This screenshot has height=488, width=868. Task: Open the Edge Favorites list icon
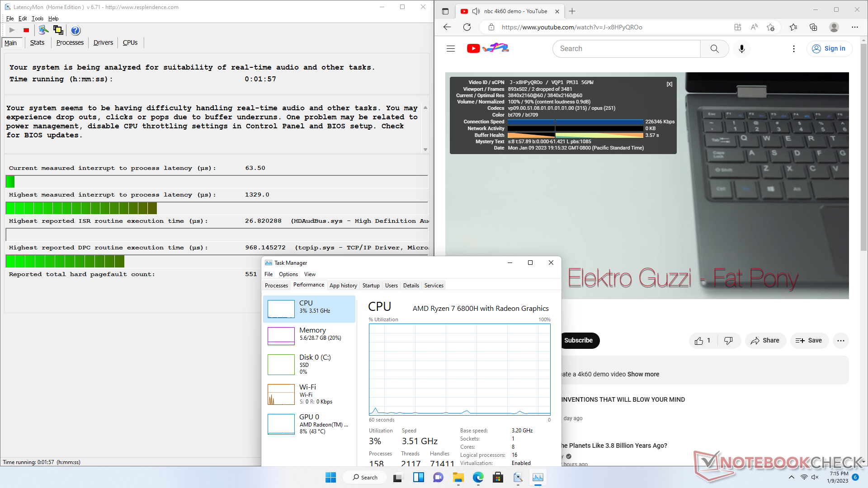[x=793, y=27]
